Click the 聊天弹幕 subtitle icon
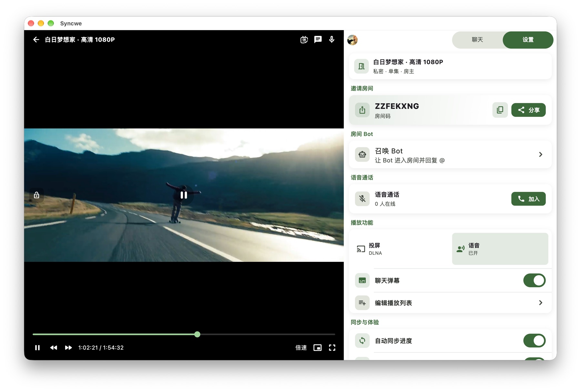The image size is (581, 392). [x=362, y=280]
